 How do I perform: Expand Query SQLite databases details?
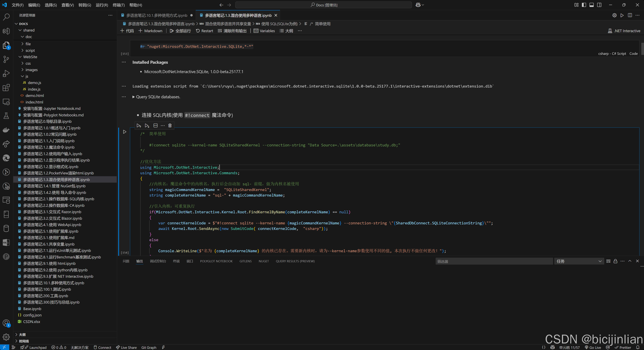134,97
